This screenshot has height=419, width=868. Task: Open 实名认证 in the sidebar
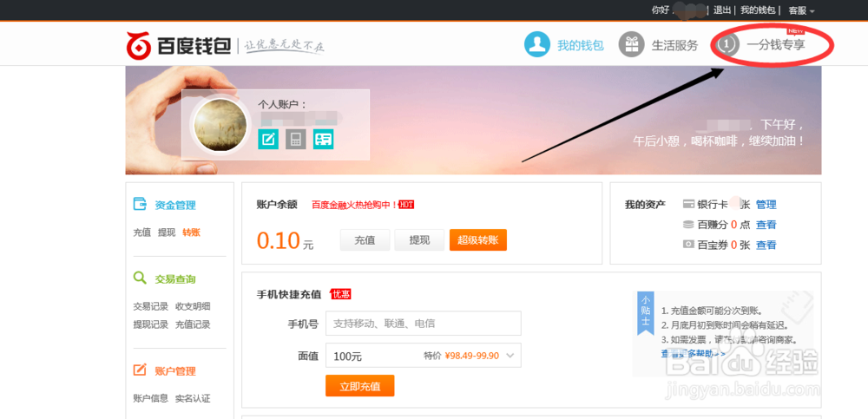click(x=193, y=398)
